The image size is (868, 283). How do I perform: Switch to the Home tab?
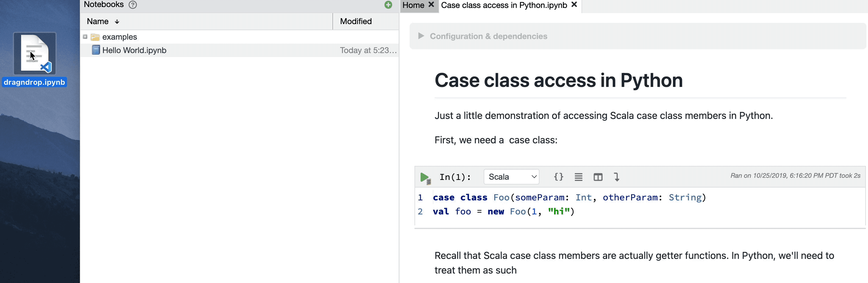click(x=413, y=5)
